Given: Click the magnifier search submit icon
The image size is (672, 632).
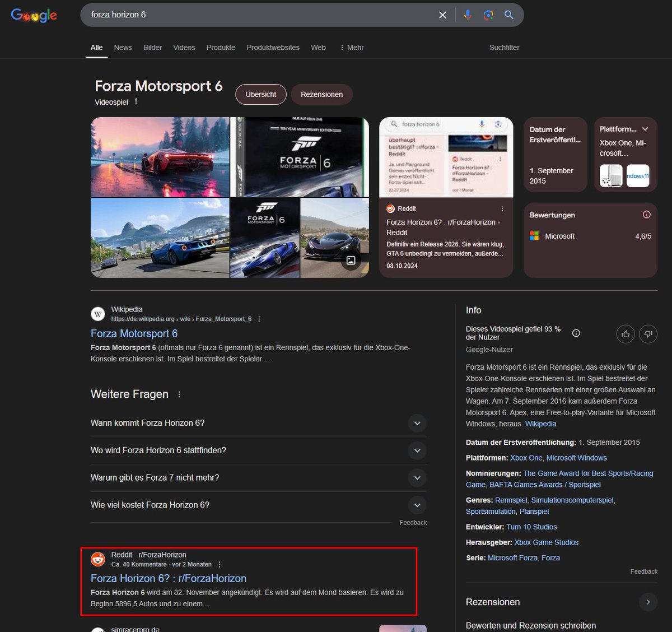Looking at the screenshot, I should (x=508, y=15).
